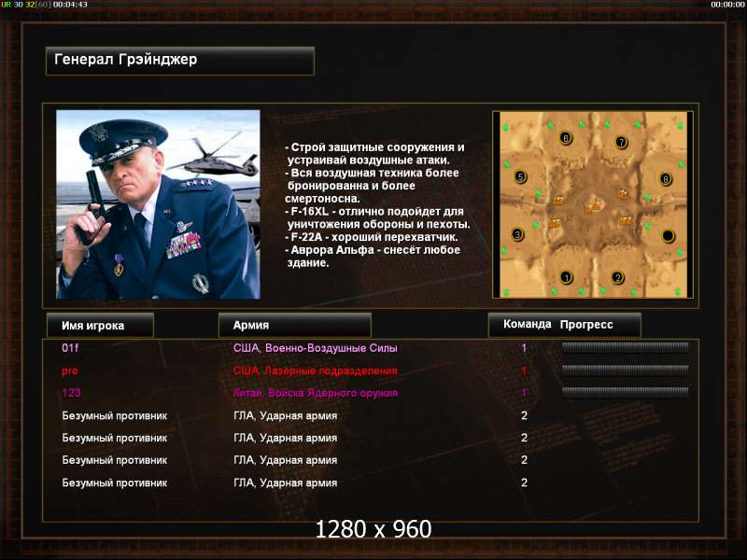Select player name 'pro'
Image resolution: width=747 pixels, height=560 pixels.
pyautogui.click(x=70, y=371)
